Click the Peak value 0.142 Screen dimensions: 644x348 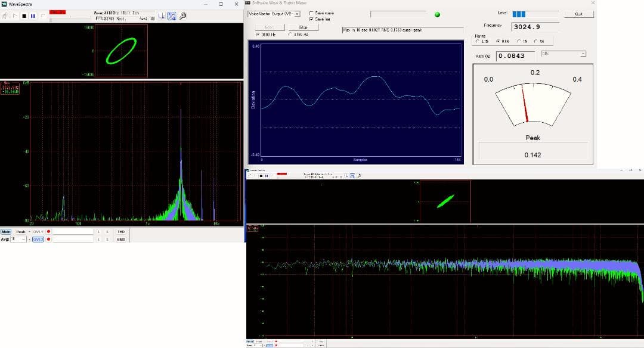tap(532, 155)
